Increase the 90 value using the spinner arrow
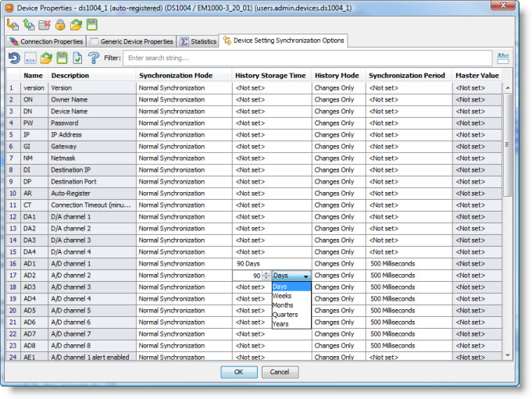Screen dimensions: 532x399 (x=266, y=273)
